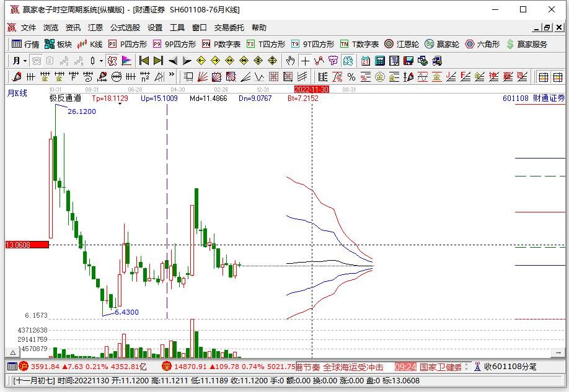Open the 工具 menu
Viewport: 569px width, 392px height.
pos(177,28)
